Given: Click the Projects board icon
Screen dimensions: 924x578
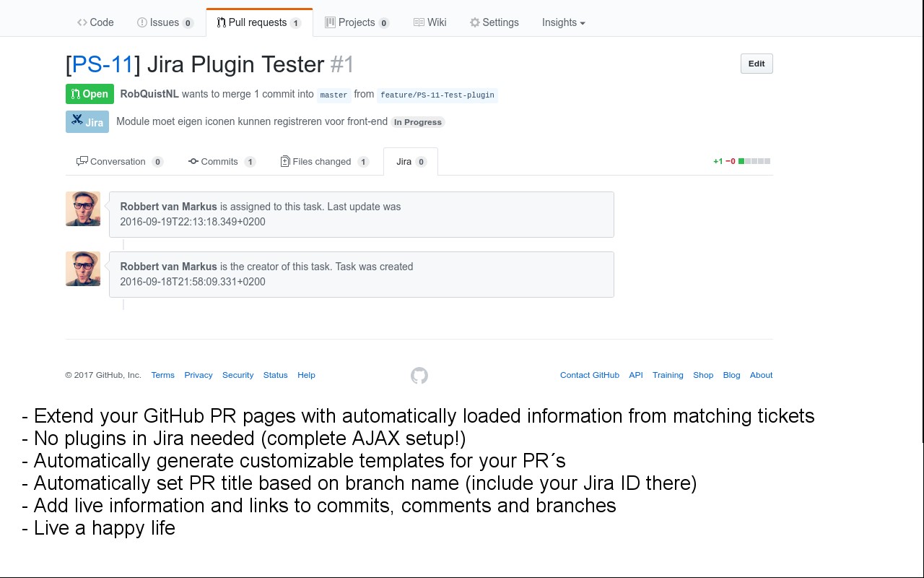Looking at the screenshot, I should (330, 22).
